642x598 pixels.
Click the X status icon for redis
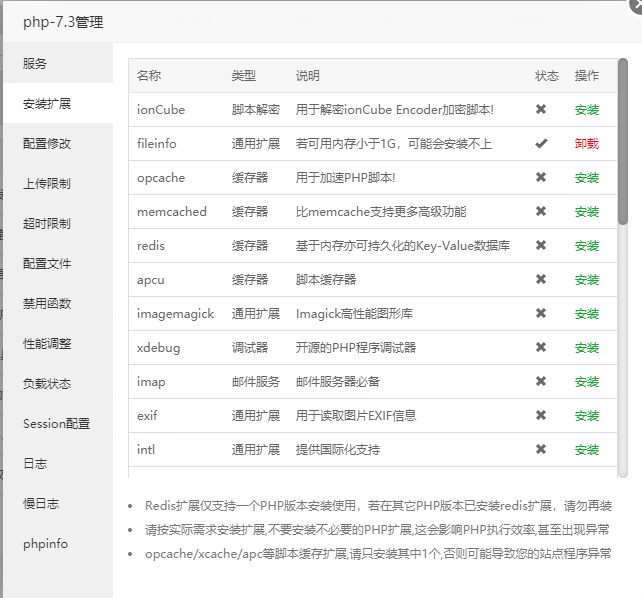click(541, 245)
